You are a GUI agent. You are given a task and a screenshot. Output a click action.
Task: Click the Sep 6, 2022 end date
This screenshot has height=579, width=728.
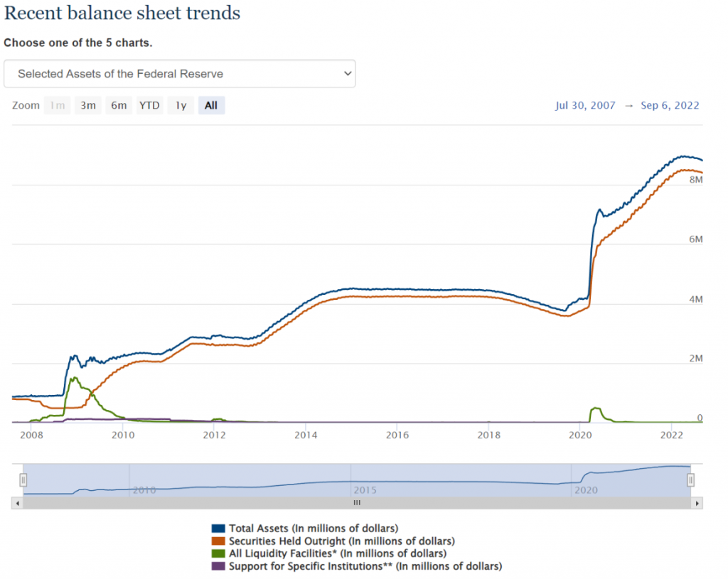coord(670,106)
